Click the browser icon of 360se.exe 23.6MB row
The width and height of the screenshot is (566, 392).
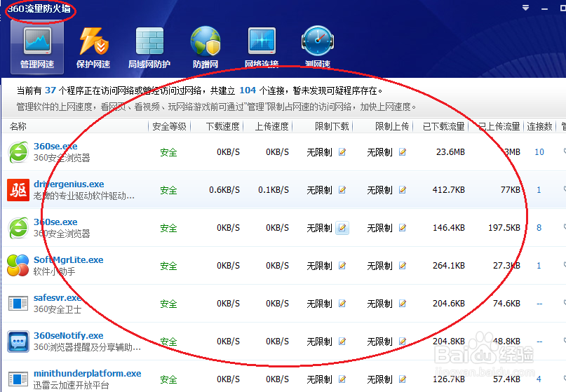tap(18, 152)
